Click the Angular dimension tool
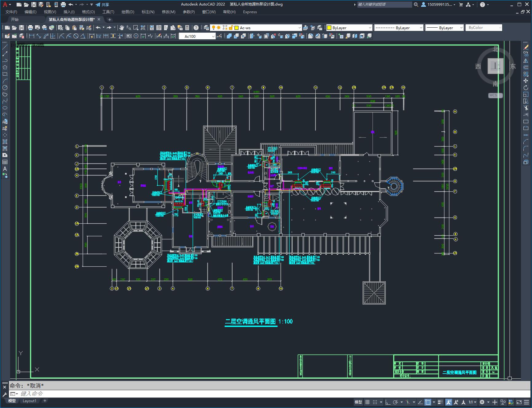The width and height of the screenshot is (532, 408). click(83, 36)
